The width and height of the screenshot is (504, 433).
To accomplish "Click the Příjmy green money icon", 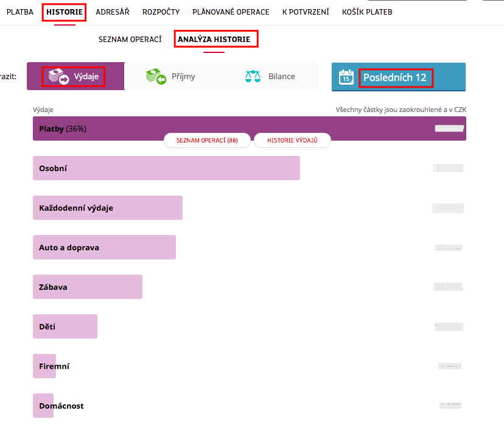I will [x=156, y=76].
